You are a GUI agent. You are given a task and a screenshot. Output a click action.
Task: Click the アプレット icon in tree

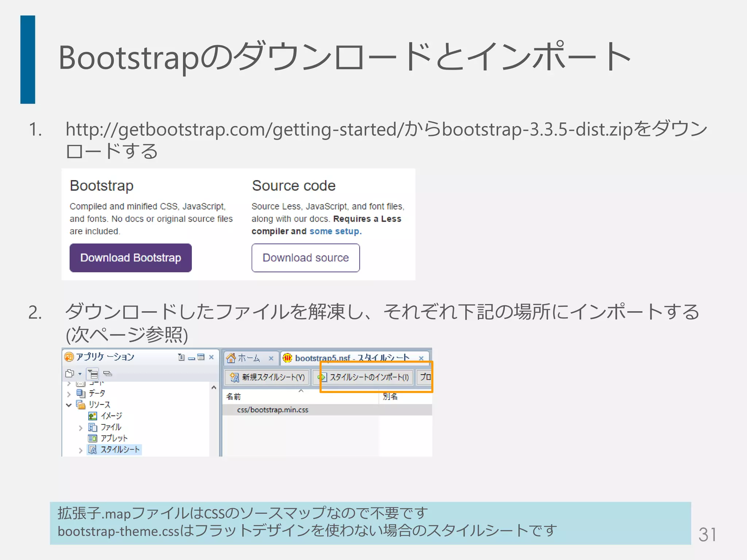click(x=93, y=438)
